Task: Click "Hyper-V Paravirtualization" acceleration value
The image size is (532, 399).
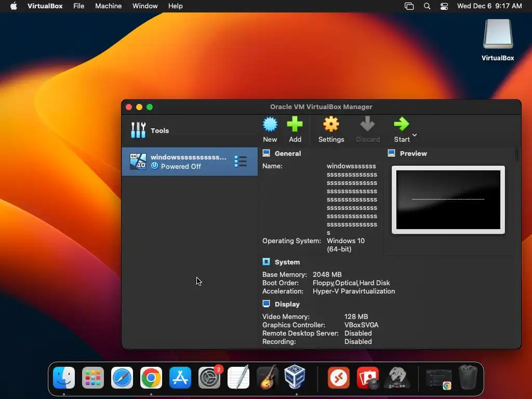Action: click(353, 291)
